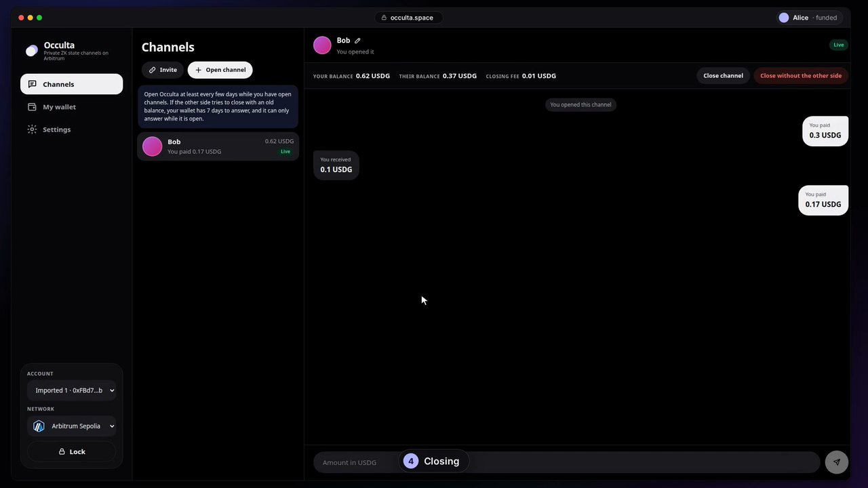Click the Arbitrum network logo icon
868x488 pixels.
(x=39, y=426)
